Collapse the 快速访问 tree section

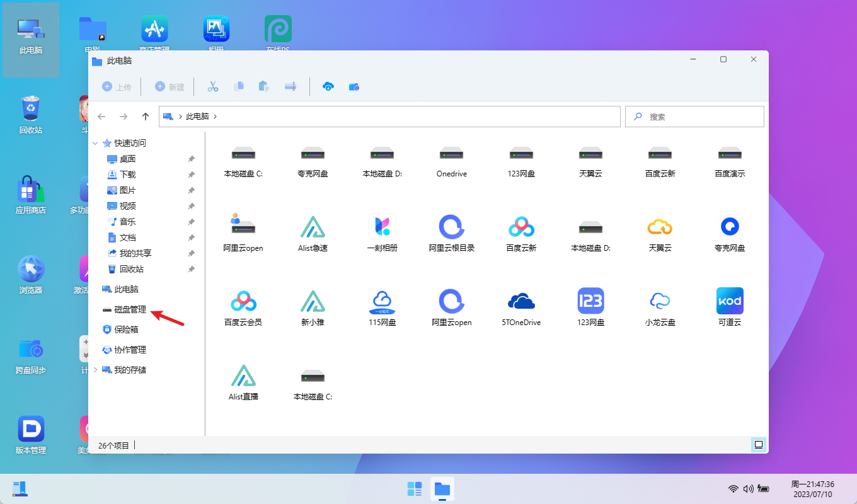tap(95, 144)
